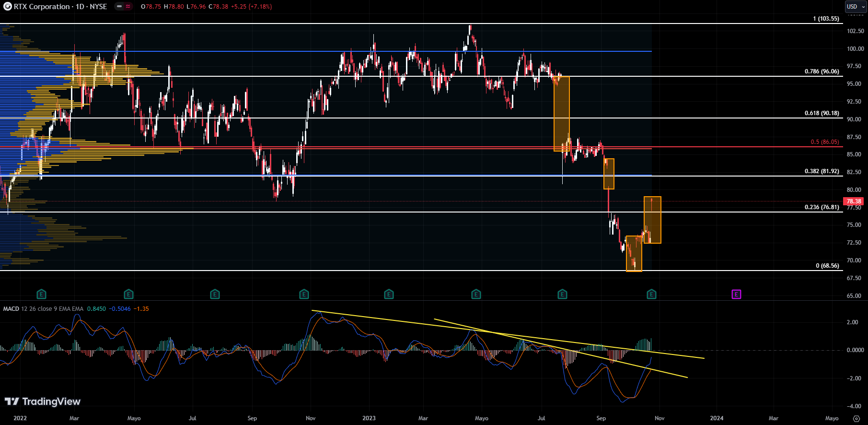
Task: Click the earnings marker near Nov 2022
Action: pyautogui.click(x=304, y=294)
